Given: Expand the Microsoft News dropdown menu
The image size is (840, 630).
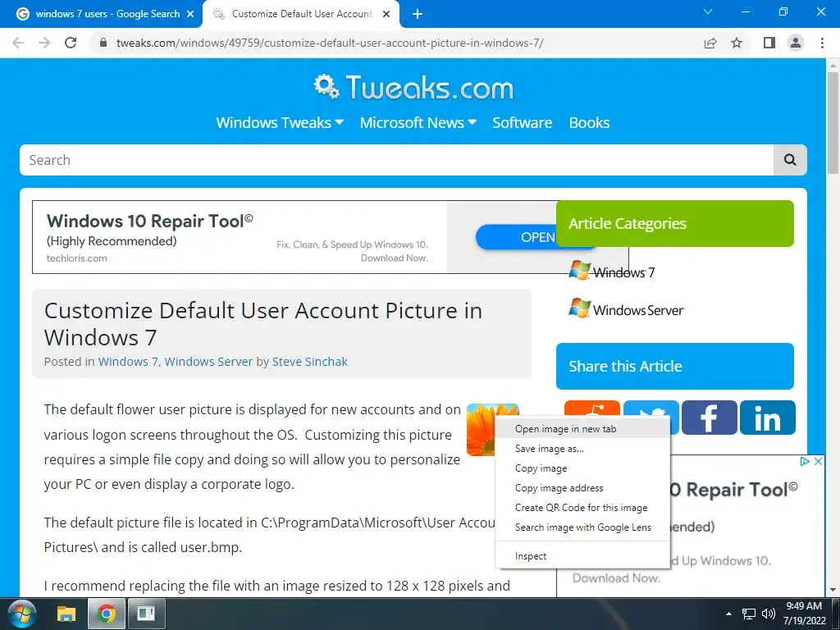Looking at the screenshot, I should point(418,123).
